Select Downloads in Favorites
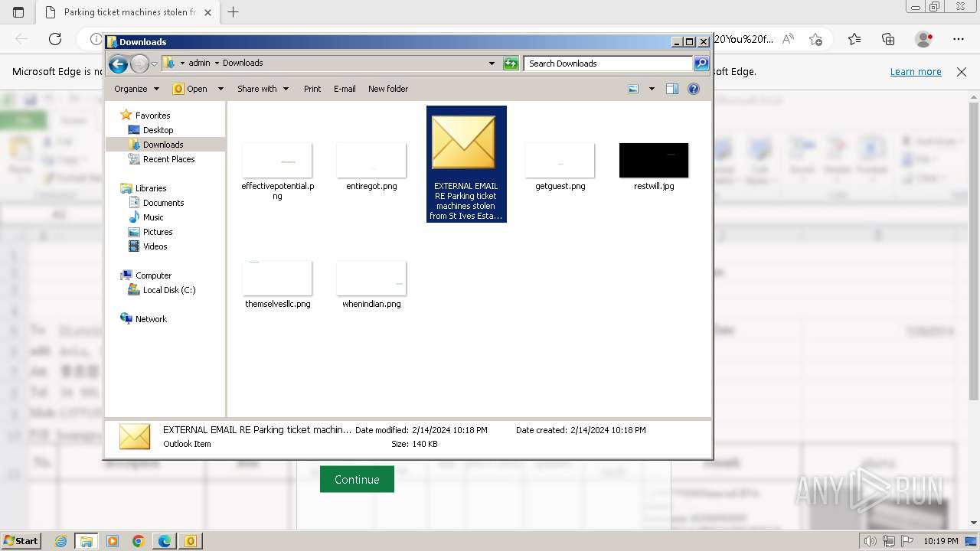This screenshot has height=551, width=980. click(x=162, y=145)
